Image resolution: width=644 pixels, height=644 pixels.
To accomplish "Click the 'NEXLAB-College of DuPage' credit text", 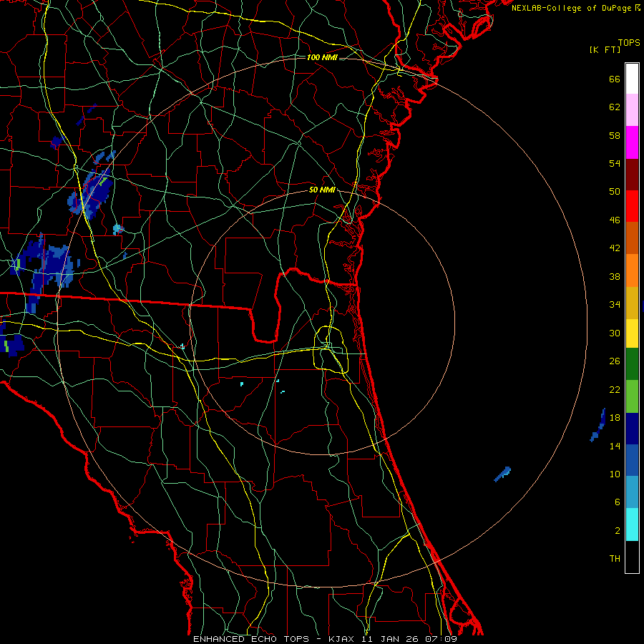I will pos(571,8).
